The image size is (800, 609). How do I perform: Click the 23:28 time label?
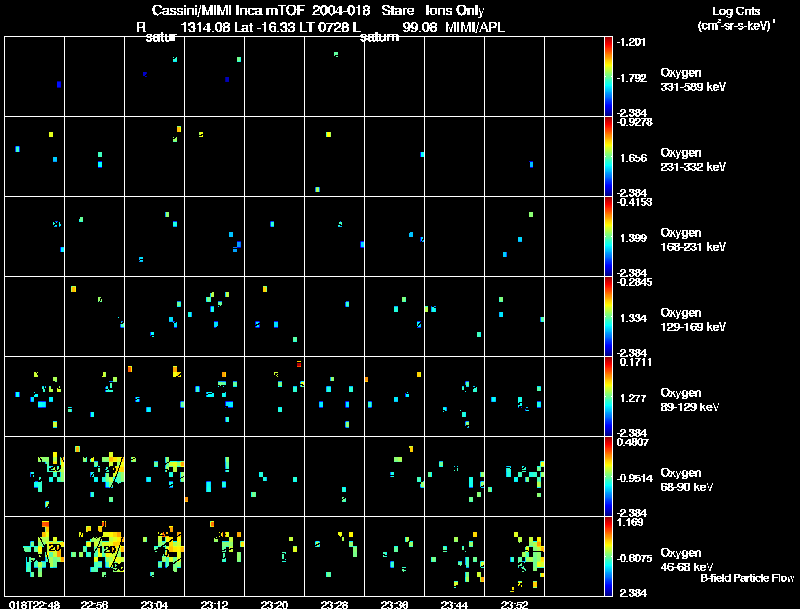coord(334,605)
